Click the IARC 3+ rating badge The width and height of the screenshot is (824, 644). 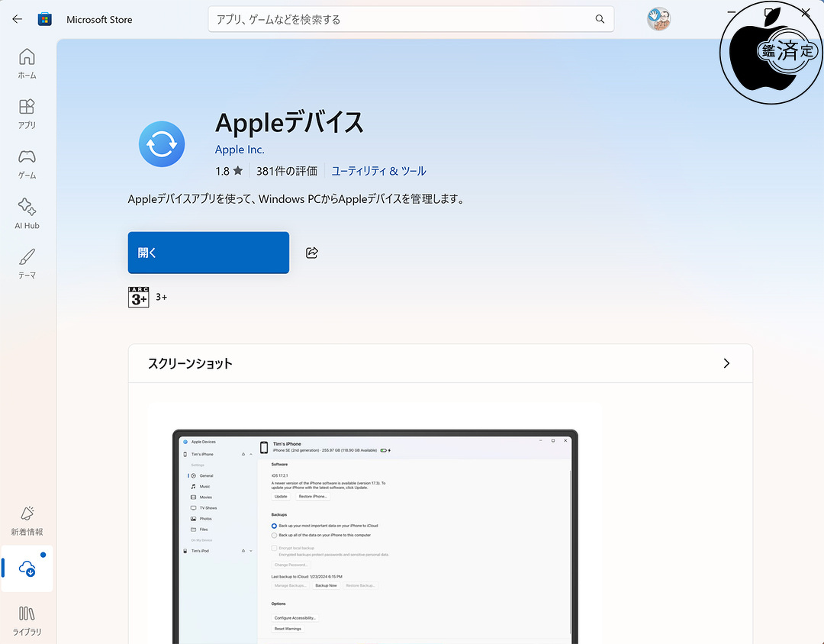[x=139, y=297]
